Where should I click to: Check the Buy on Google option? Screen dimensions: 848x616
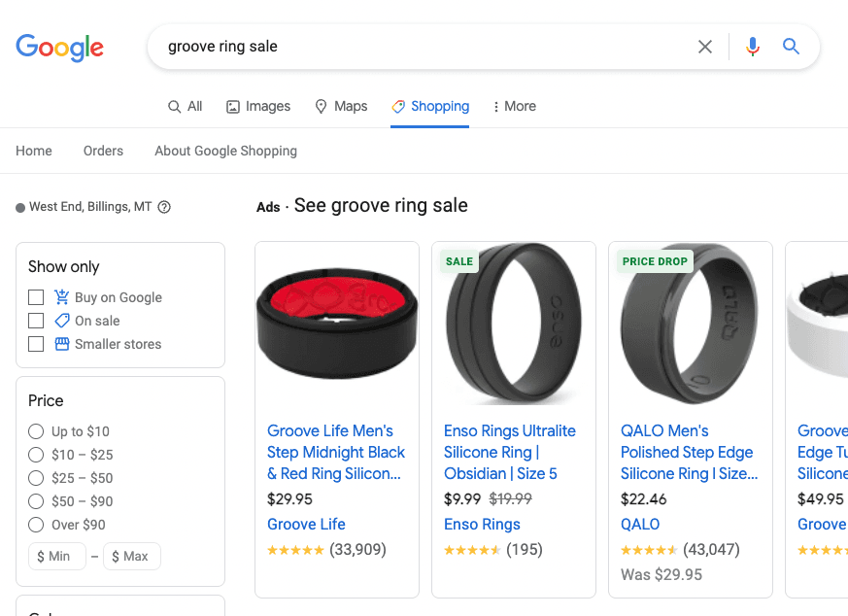[36, 296]
